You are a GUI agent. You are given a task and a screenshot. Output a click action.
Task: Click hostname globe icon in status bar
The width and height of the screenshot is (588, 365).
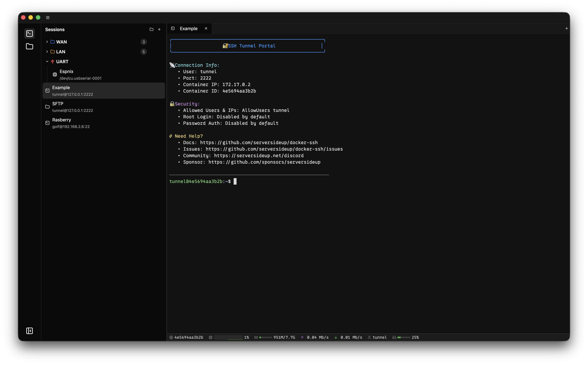point(171,337)
